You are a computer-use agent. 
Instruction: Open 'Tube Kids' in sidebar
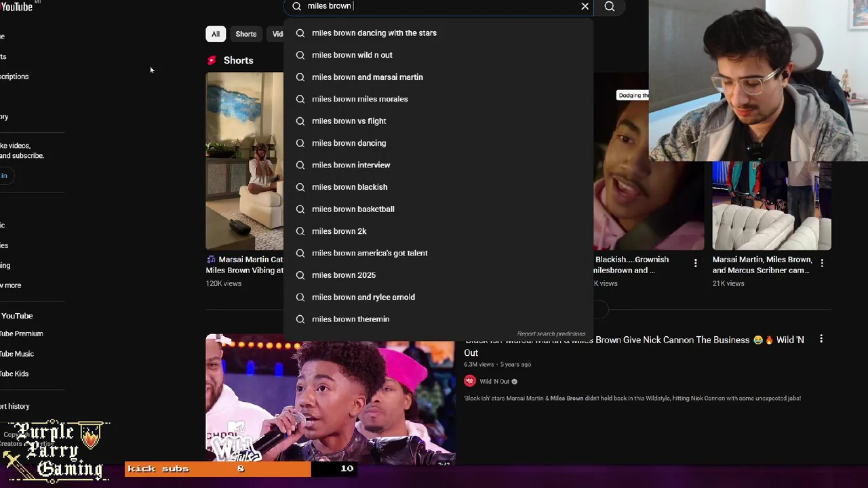pyautogui.click(x=14, y=373)
